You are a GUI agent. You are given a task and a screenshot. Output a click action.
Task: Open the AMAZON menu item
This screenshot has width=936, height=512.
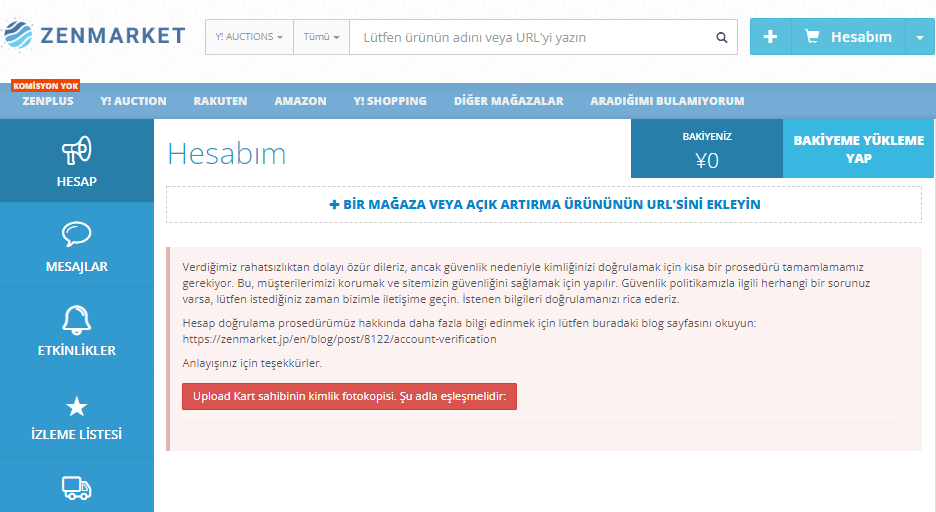[300, 101]
